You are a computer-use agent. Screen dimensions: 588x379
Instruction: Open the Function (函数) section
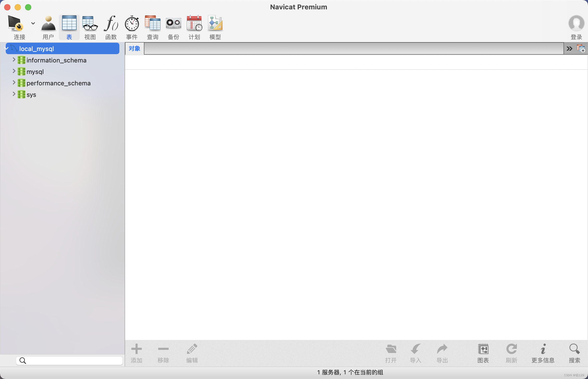click(111, 27)
